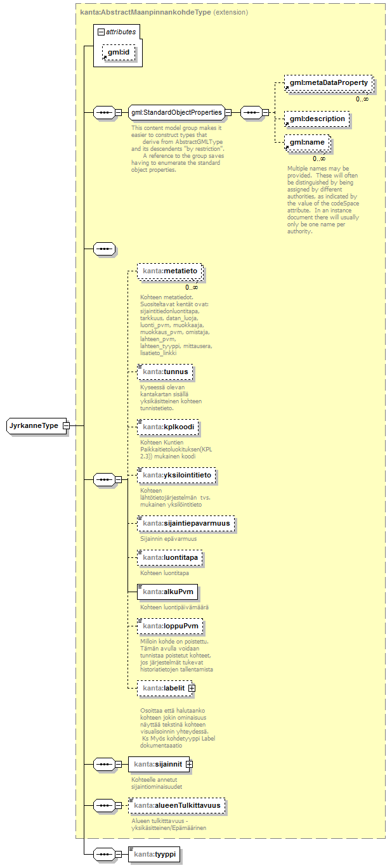Collapse the attributes box
This screenshot has width=392, height=868.
point(100,30)
